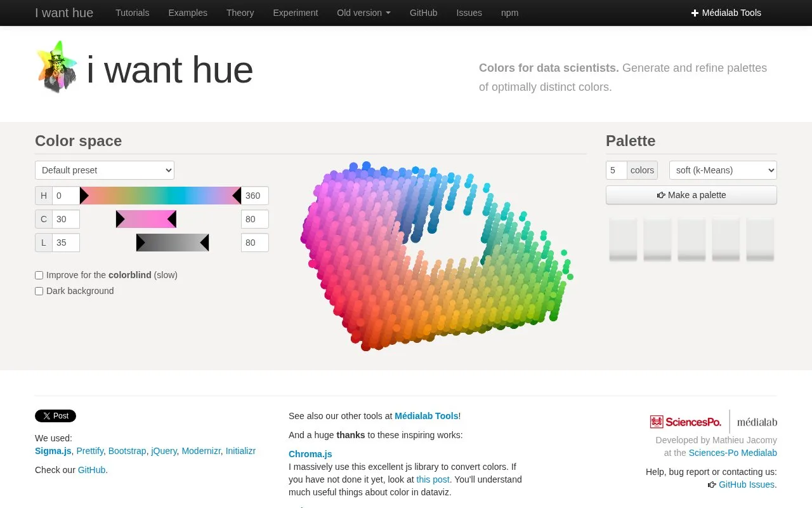812x508 pixels.
Task: Click the chroma minimum field showing 30
Action: [x=66, y=219]
